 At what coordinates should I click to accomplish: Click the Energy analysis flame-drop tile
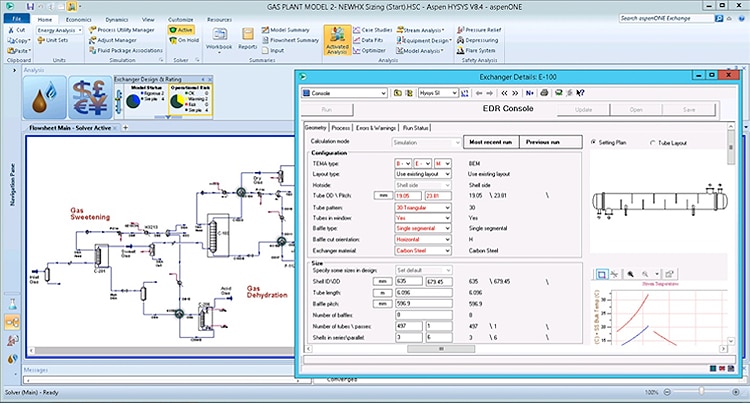[44, 98]
